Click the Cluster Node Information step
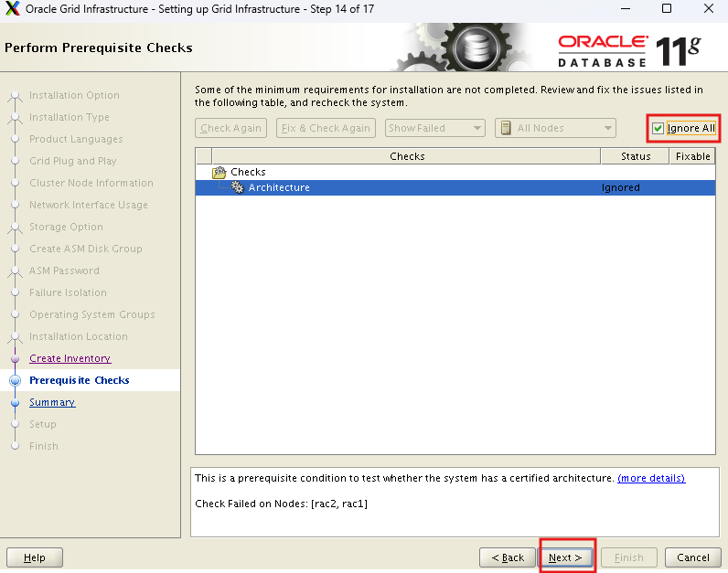This screenshot has width=728, height=573. pyautogui.click(x=91, y=183)
